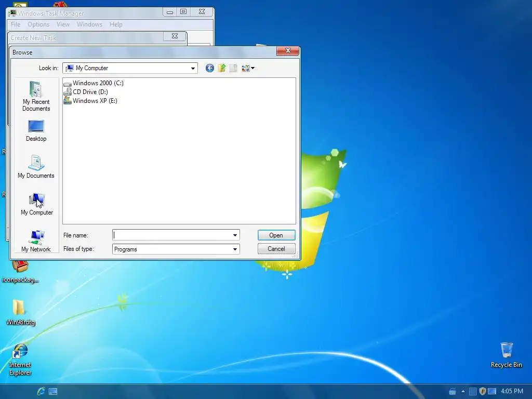
Task: Click the taskbar clock showing 4:05 PM
Action: pos(512,391)
